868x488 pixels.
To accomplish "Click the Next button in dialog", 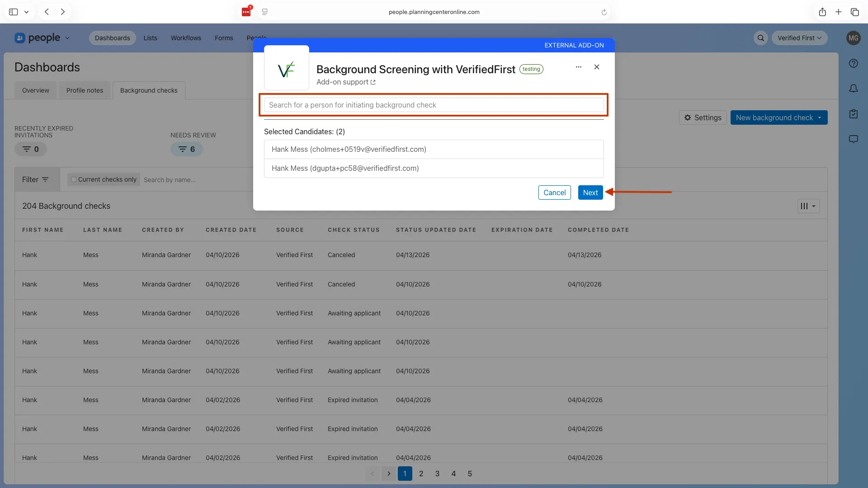I will click(590, 192).
